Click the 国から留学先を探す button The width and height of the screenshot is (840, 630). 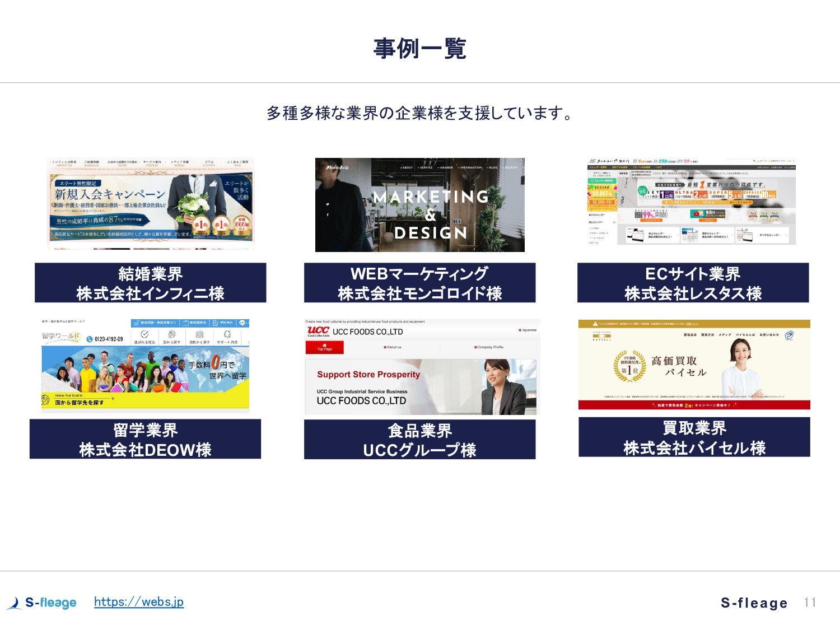(x=79, y=402)
